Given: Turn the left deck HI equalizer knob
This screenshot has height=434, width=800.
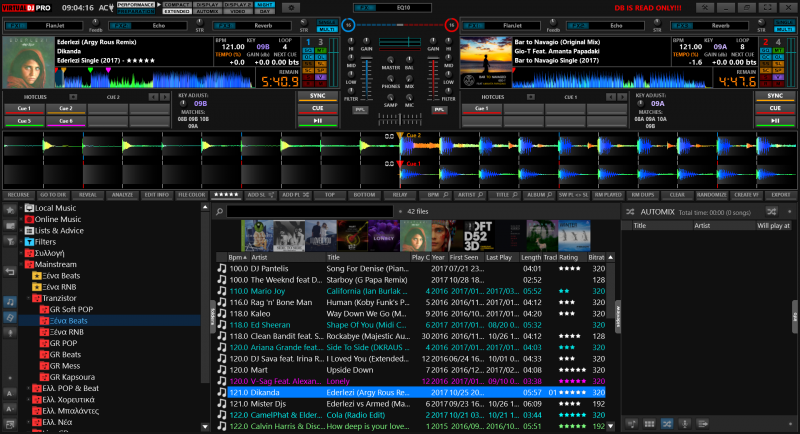Looking at the screenshot, I should (x=351, y=41).
